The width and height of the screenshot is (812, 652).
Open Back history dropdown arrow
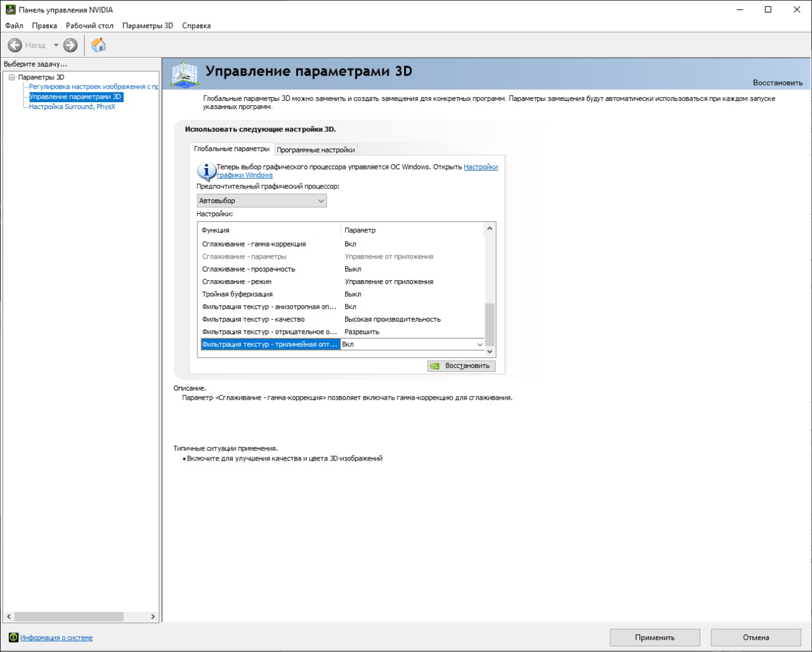click(x=56, y=45)
